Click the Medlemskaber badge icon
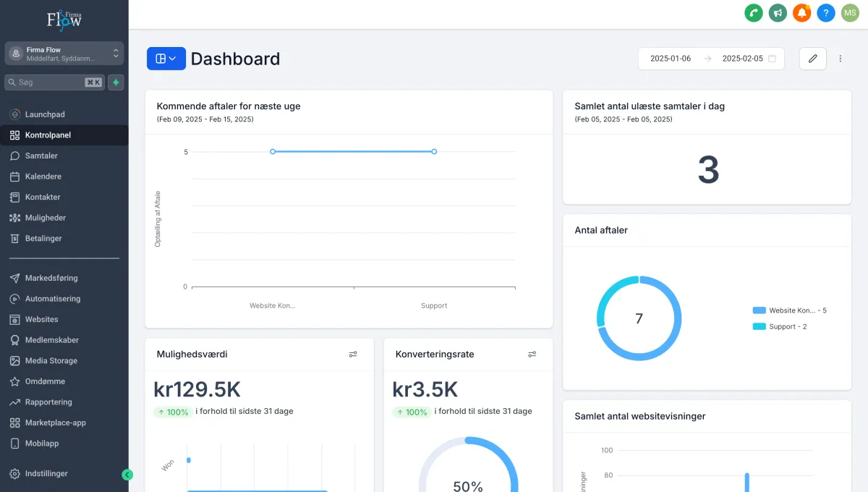 coord(14,340)
